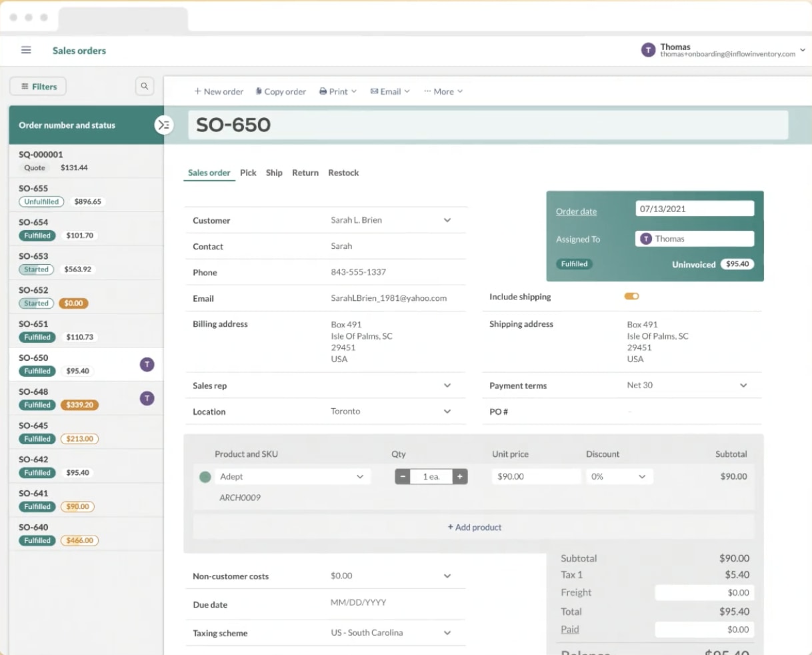812x655 pixels.
Task: Open the Print options
Action: click(335, 91)
